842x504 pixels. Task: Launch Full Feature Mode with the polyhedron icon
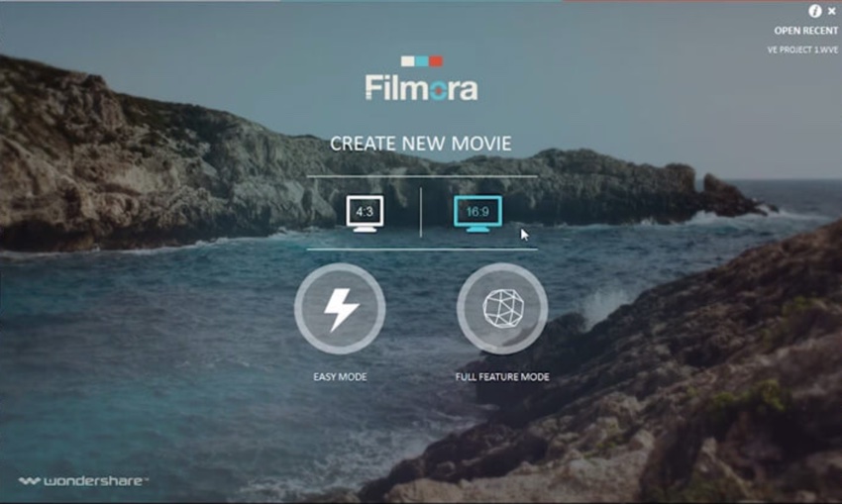click(502, 309)
